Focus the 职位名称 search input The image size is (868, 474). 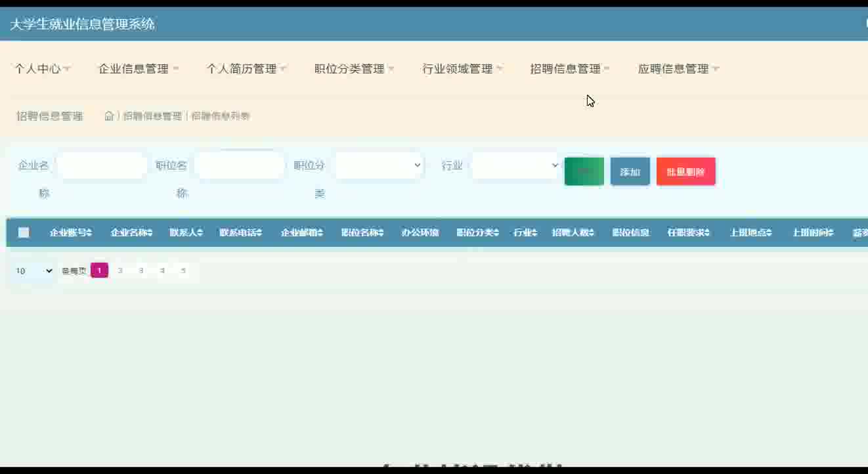[x=240, y=165]
